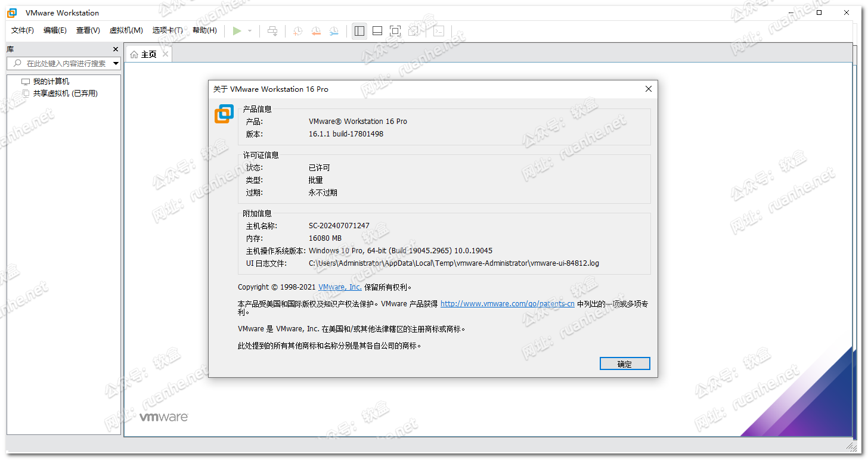Open the VMware, Inc. copyright link
The height and width of the screenshot is (460, 868).
tap(340, 287)
